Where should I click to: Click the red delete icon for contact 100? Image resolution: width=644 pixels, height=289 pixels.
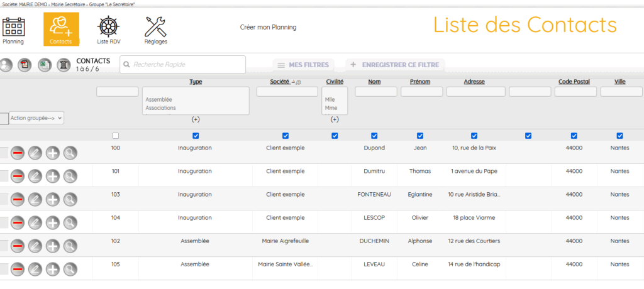pos(18,153)
